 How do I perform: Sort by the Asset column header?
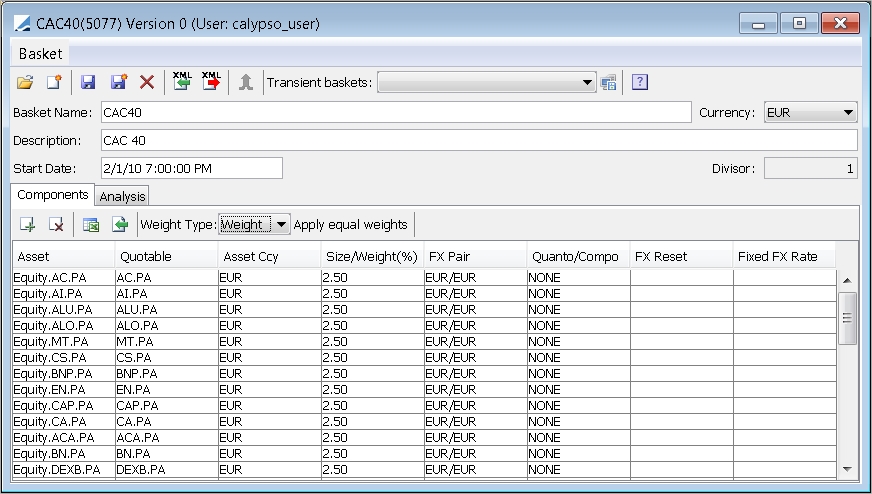coord(63,256)
